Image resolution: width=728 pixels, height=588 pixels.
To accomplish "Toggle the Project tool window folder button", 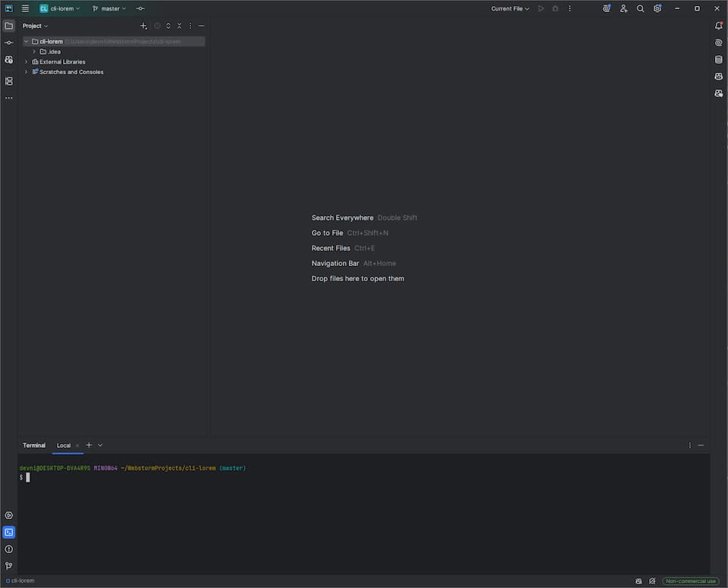I will coord(9,26).
